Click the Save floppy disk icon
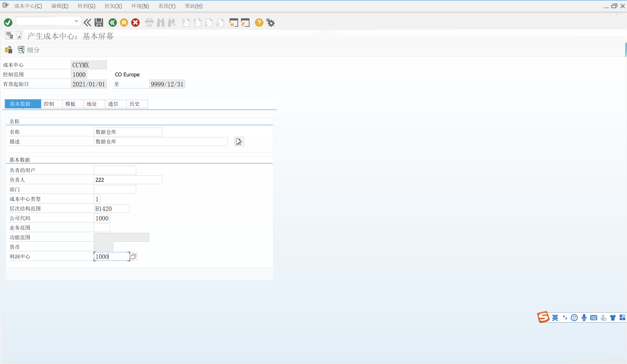The height and width of the screenshot is (364, 627). (x=99, y=23)
